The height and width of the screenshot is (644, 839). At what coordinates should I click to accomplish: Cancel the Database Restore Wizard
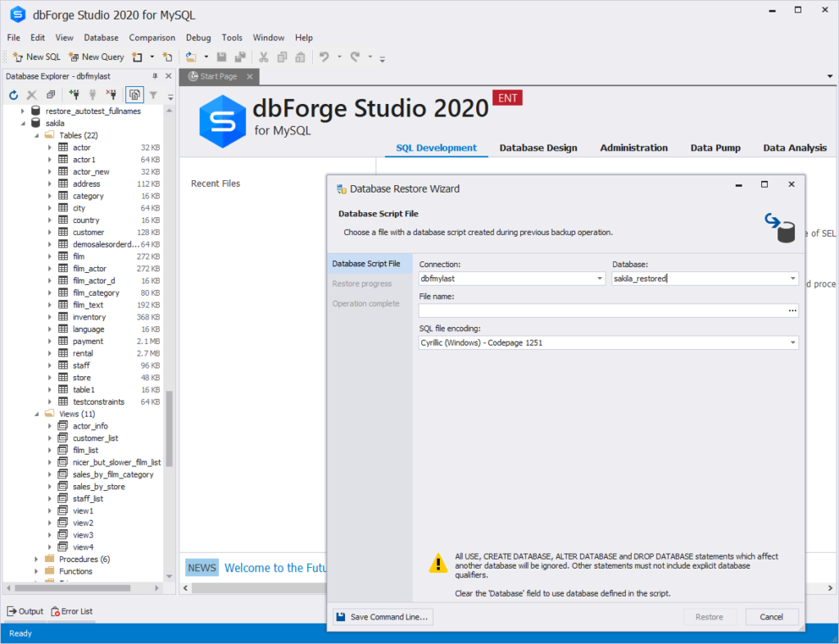[771, 616]
